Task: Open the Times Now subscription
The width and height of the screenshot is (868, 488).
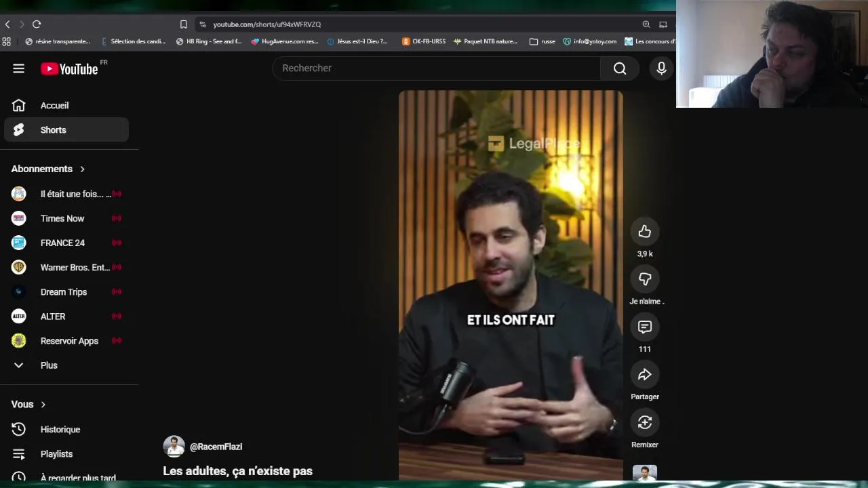Action: (66, 218)
